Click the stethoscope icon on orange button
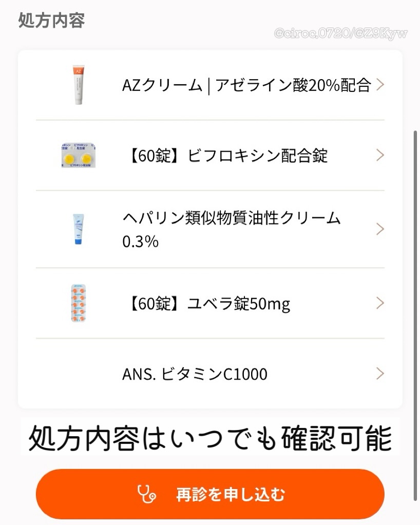Screen dimensions: 420x525 (x=147, y=494)
